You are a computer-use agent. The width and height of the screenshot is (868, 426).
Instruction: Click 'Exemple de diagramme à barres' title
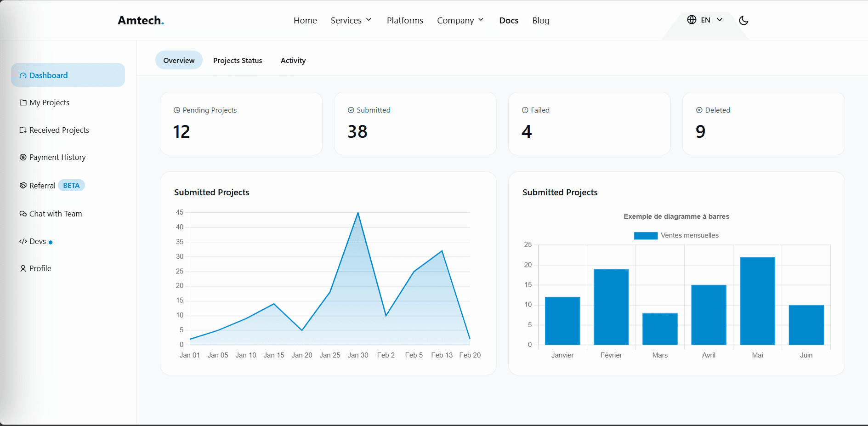click(676, 216)
